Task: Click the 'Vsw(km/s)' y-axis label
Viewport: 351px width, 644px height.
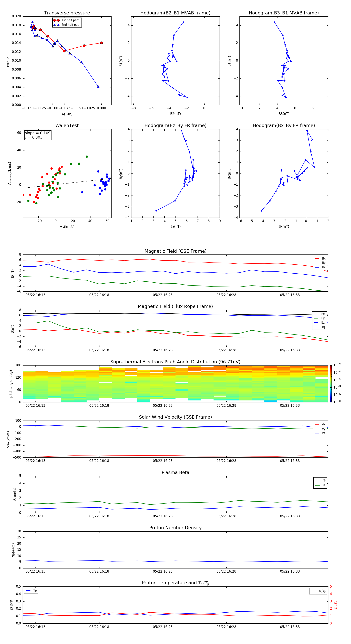Action: tap(8, 439)
